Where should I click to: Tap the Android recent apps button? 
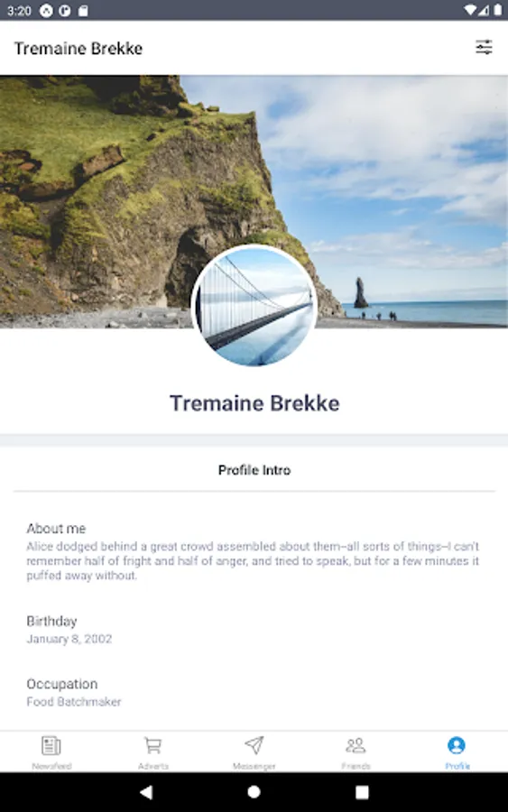pyautogui.click(x=362, y=792)
